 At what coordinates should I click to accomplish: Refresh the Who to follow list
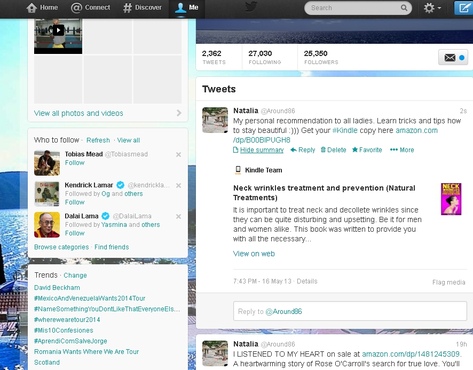[x=98, y=140]
